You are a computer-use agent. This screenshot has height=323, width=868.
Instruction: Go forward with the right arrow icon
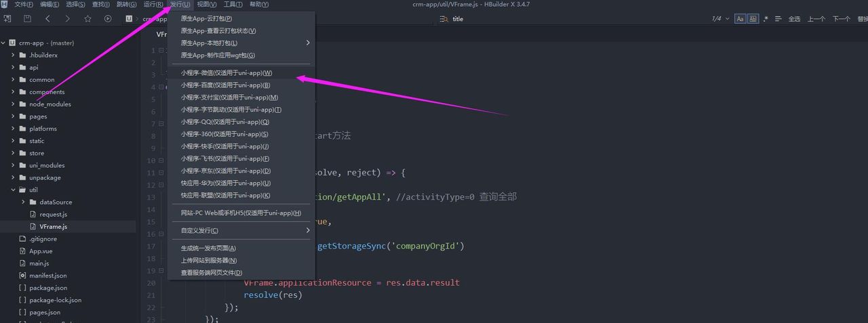tap(67, 19)
